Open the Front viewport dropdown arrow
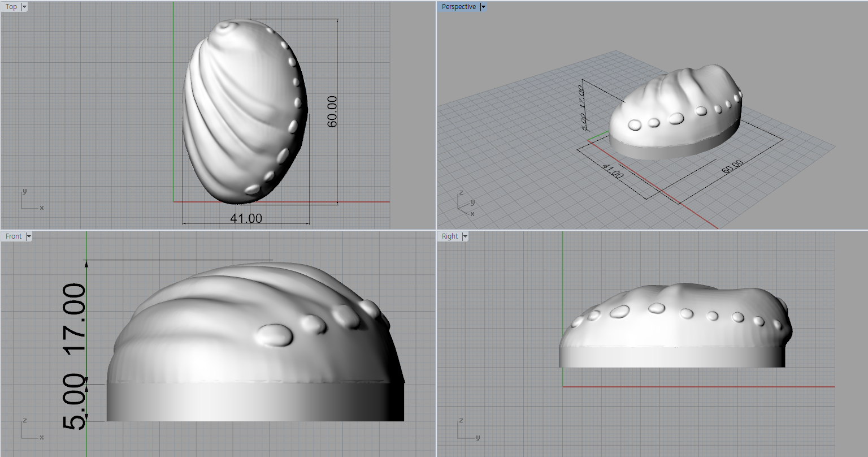This screenshot has height=457, width=868. 29,236
